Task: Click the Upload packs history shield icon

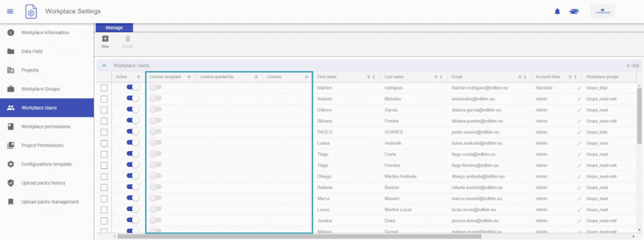Action: 11,183
